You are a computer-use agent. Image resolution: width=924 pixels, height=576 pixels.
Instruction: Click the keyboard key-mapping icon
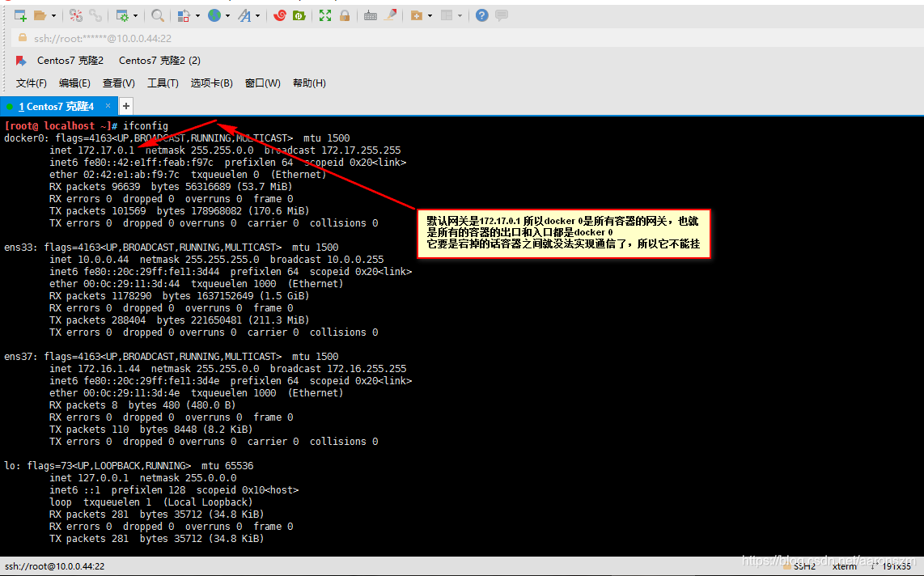(x=371, y=16)
